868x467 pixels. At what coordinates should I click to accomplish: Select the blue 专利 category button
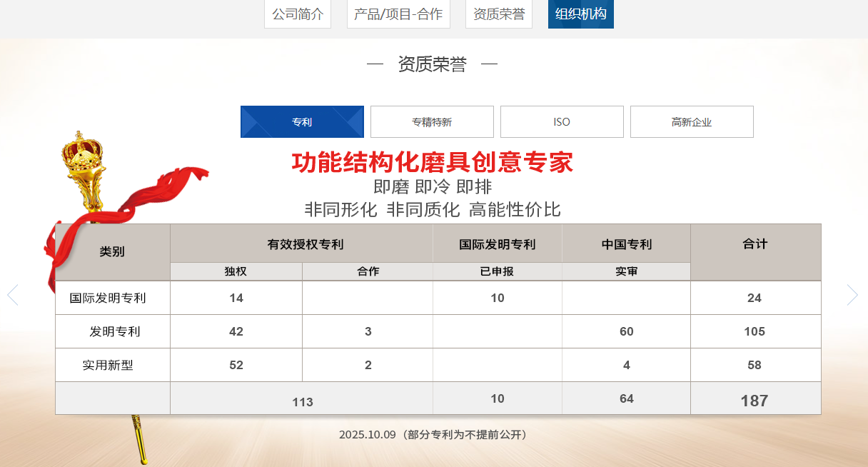(x=302, y=122)
